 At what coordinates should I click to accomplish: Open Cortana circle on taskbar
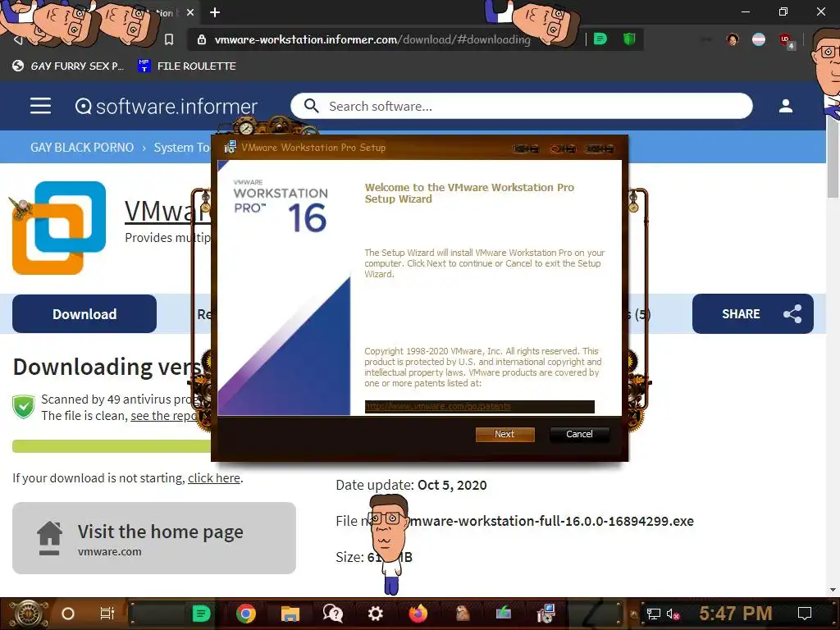tap(68, 614)
